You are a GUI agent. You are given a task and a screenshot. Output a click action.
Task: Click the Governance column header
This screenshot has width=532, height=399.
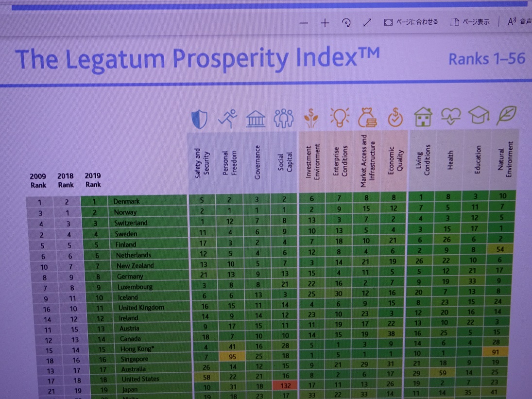click(x=257, y=162)
